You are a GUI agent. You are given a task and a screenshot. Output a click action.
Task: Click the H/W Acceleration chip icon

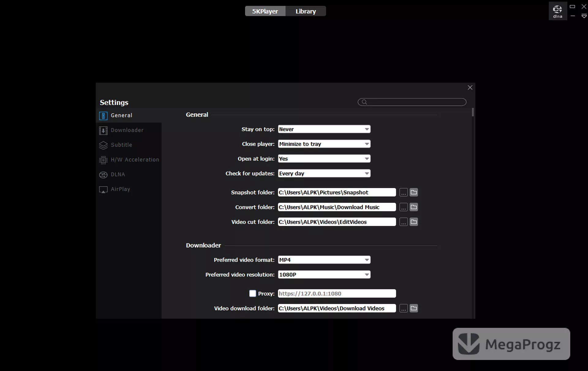[103, 160]
